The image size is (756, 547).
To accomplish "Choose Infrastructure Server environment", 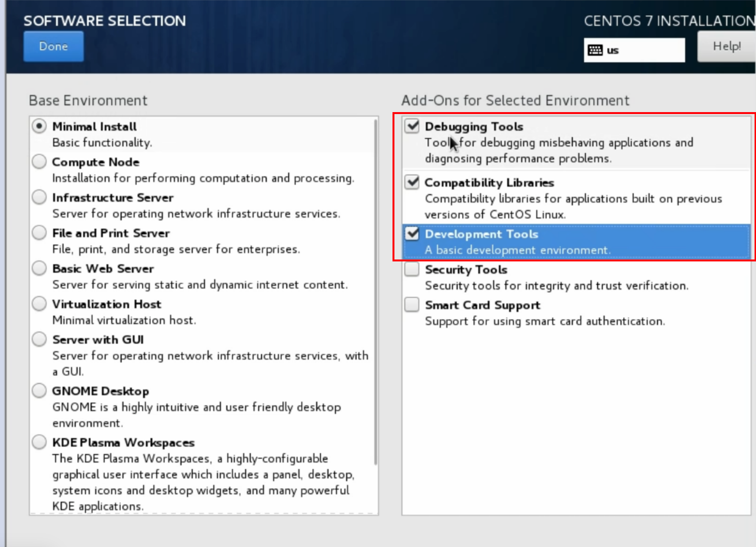I will point(39,197).
